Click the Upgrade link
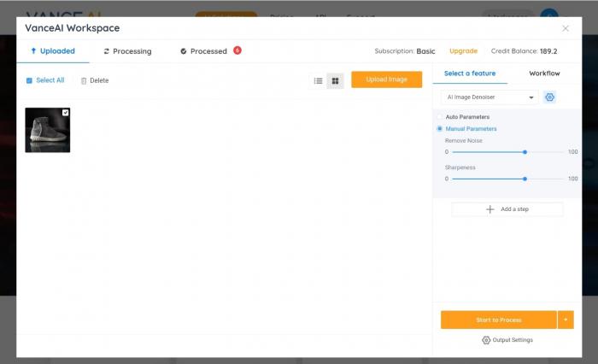The image size is (598, 364). 463,51
